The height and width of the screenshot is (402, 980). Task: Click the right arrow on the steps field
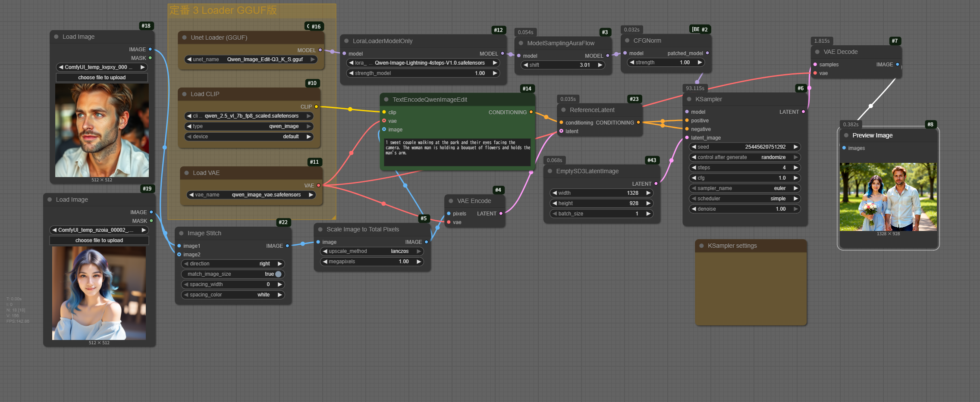tap(795, 168)
